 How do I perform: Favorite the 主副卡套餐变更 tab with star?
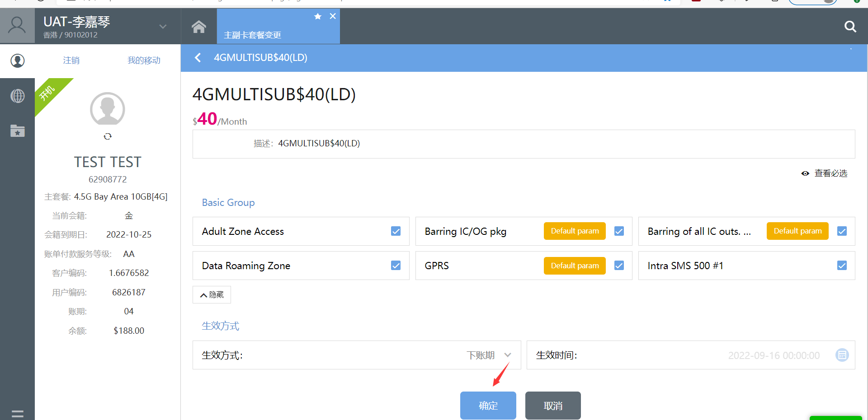tap(318, 16)
